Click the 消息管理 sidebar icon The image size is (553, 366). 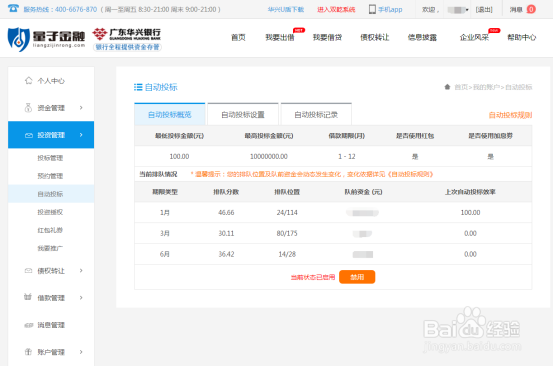[x=28, y=325]
